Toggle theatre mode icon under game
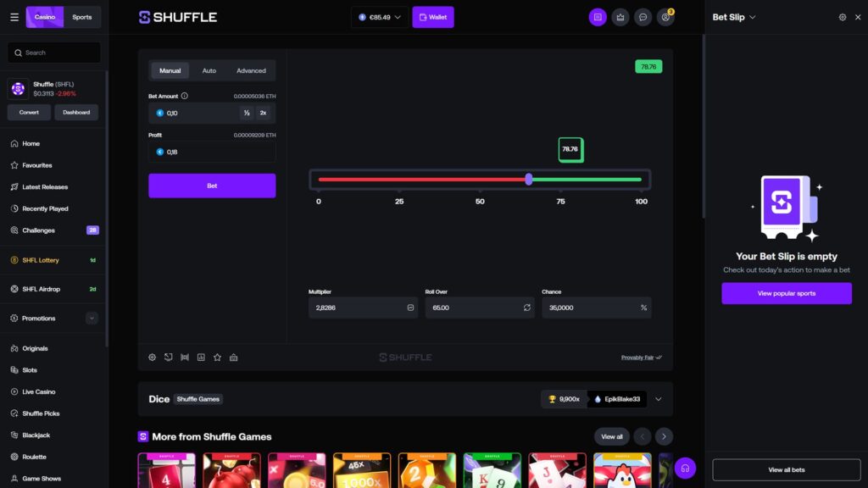Image resolution: width=868 pixels, height=488 pixels. click(x=169, y=358)
